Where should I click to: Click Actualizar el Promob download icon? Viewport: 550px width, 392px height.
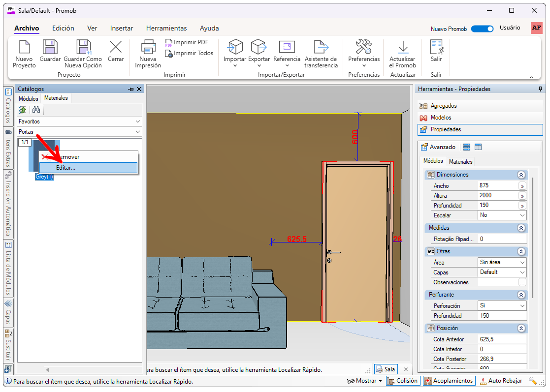402,47
